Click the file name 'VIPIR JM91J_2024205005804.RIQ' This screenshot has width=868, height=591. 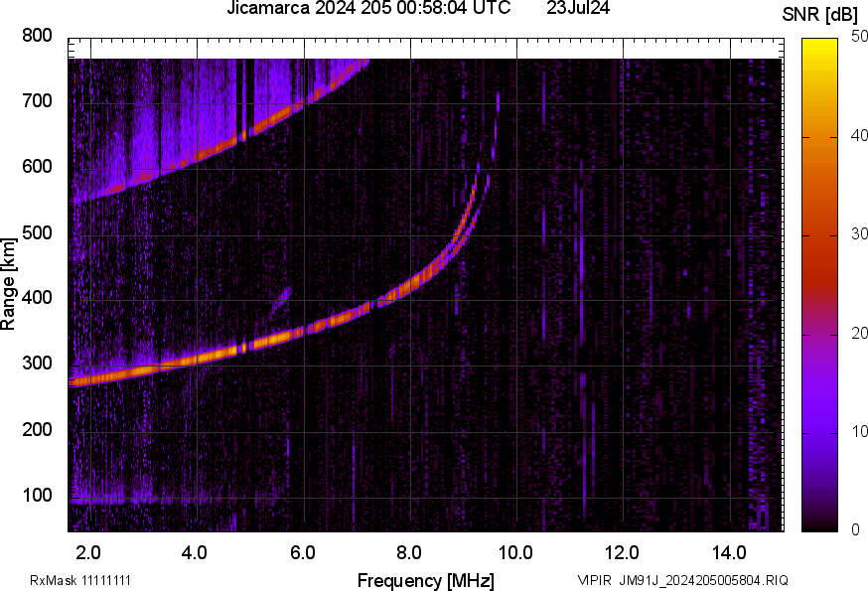[682, 580]
